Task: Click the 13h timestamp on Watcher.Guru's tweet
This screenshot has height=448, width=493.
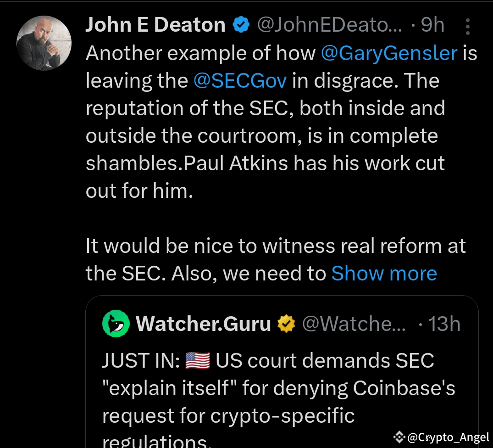Action: [x=444, y=323]
